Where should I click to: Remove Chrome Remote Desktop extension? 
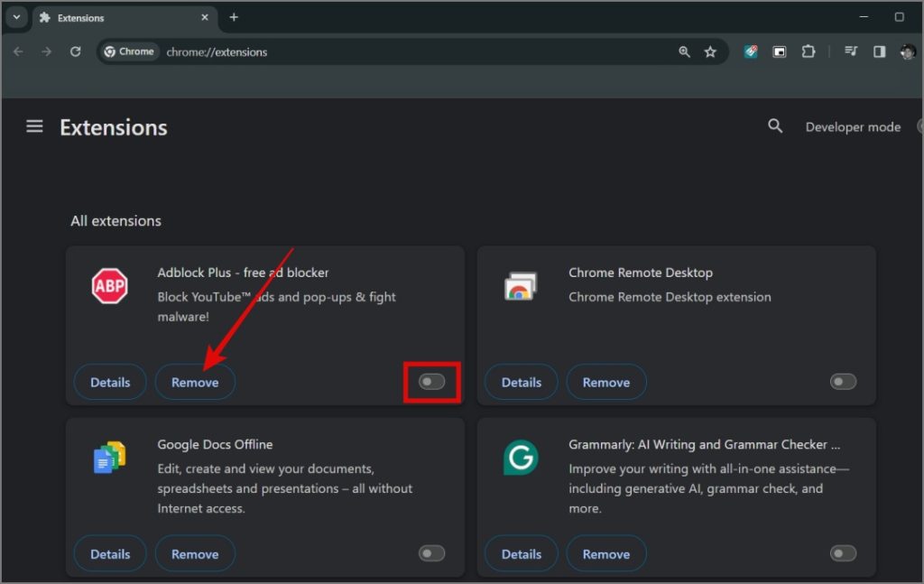tap(606, 383)
